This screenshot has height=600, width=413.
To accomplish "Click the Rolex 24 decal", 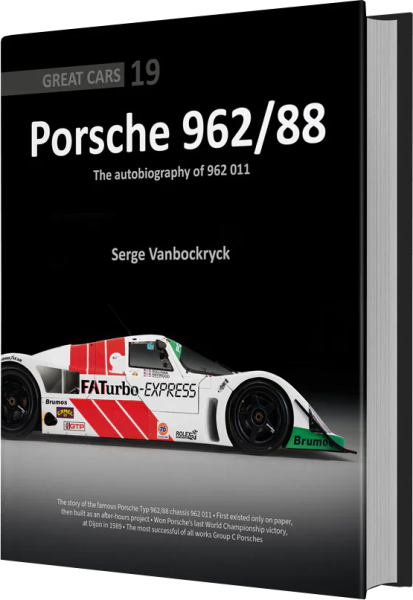I will coord(186,434).
